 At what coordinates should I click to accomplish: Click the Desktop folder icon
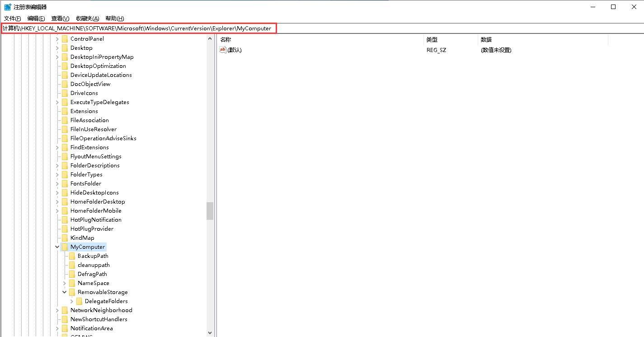click(65, 48)
